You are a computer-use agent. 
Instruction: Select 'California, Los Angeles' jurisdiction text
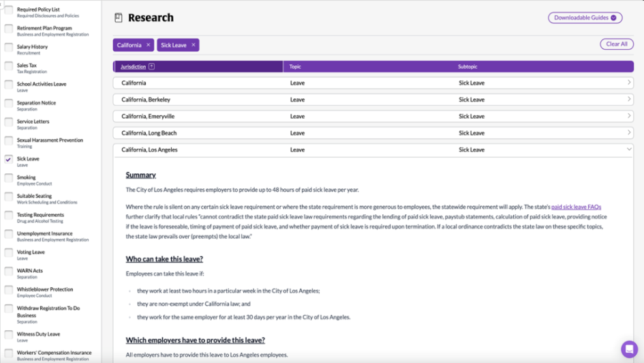[x=149, y=149]
